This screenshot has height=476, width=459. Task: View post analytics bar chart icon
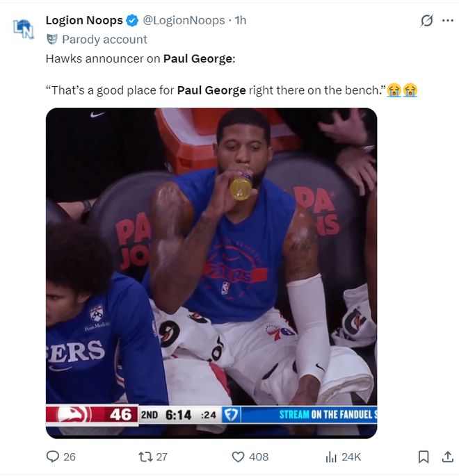pyautogui.click(x=331, y=457)
